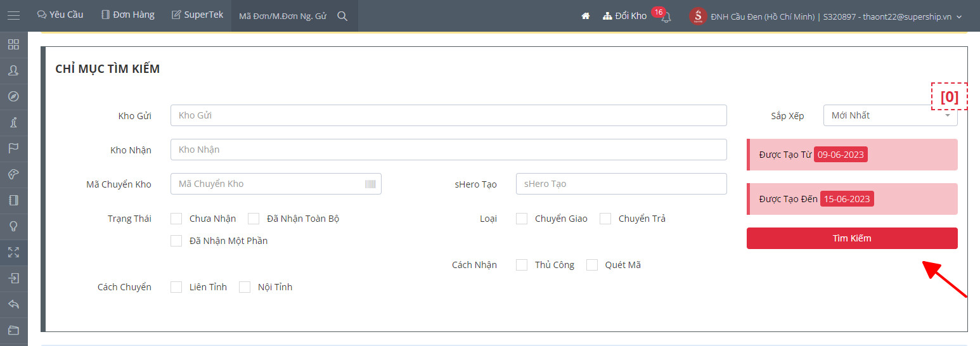Tick the Chưa Nhận checkbox
Screen dimensions: 980x346
176,219
